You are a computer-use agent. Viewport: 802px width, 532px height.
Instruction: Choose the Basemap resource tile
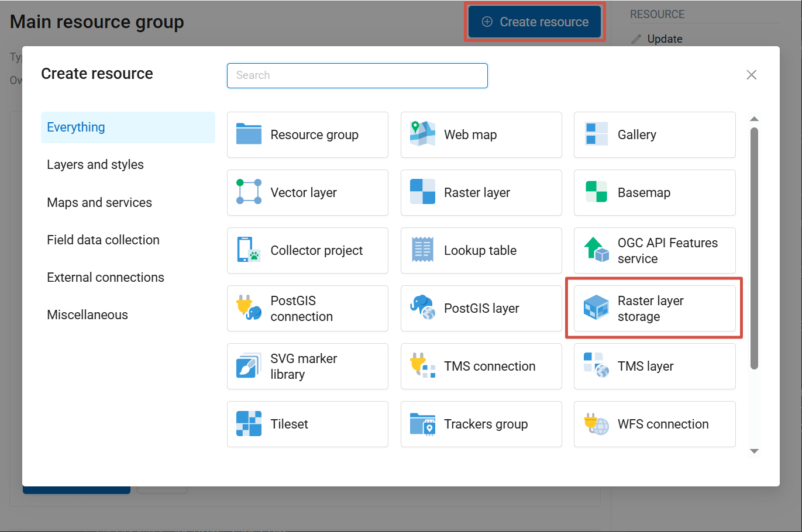654,192
